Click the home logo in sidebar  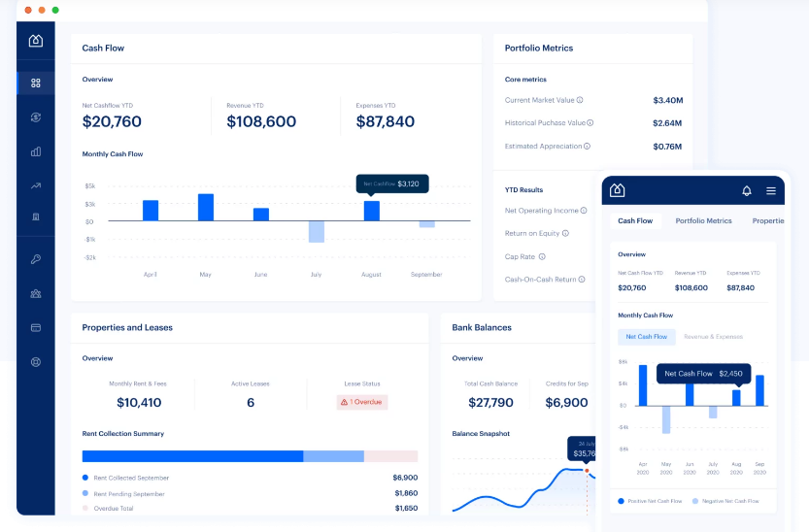(x=36, y=40)
